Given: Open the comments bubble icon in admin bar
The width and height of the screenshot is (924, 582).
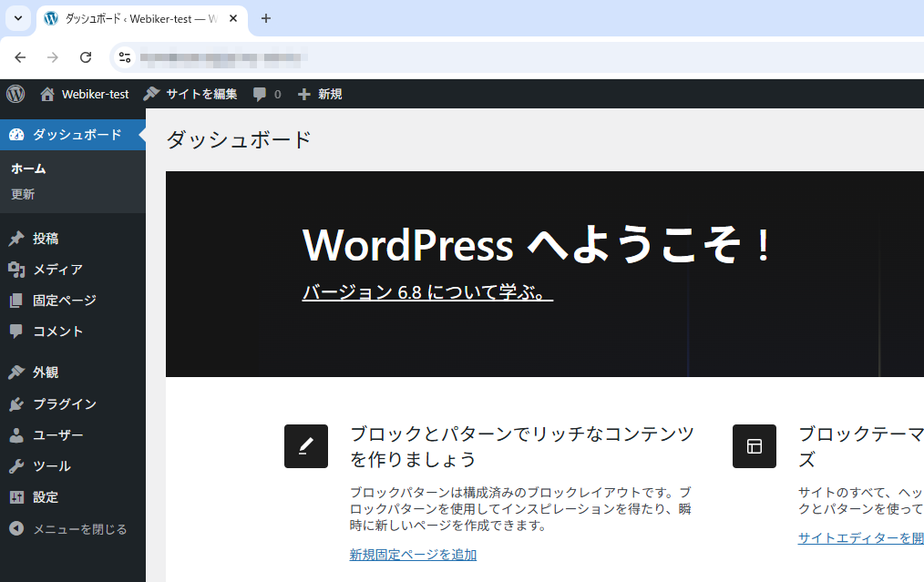Looking at the screenshot, I should (260, 94).
